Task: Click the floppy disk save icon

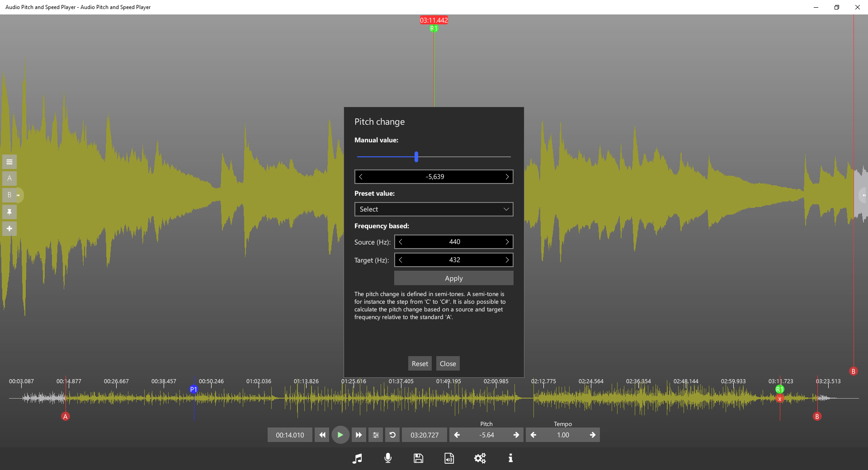Action: tap(419, 458)
